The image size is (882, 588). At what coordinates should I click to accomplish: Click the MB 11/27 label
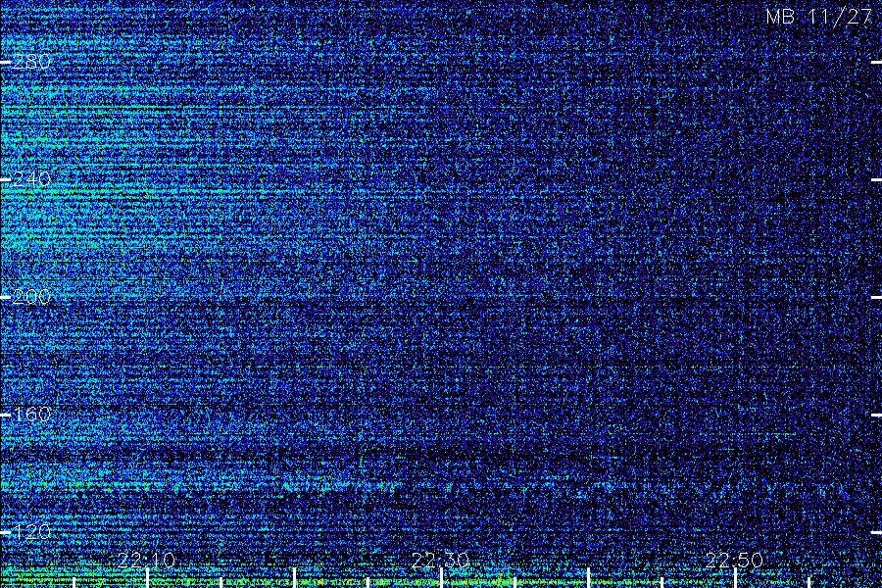[x=818, y=17]
